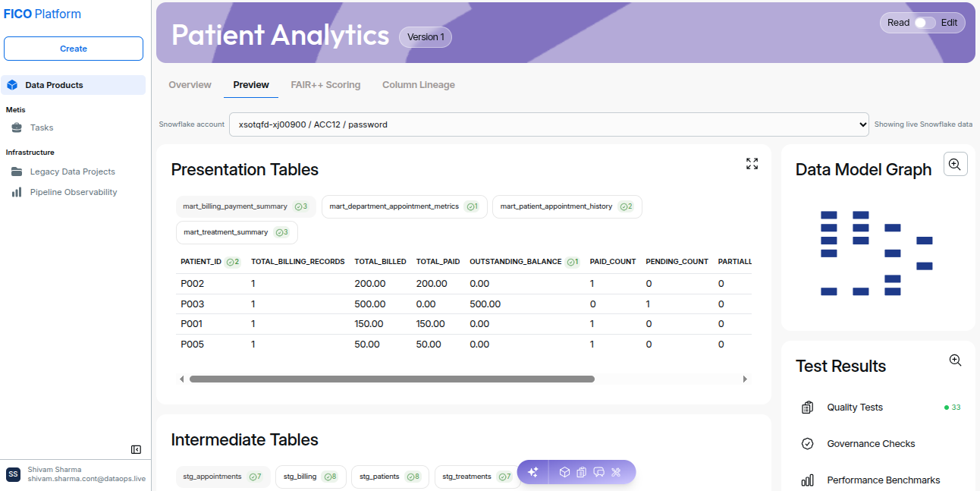980x491 pixels.
Task: Zoom into the Data Model Graph
Action: [x=955, y=164]
